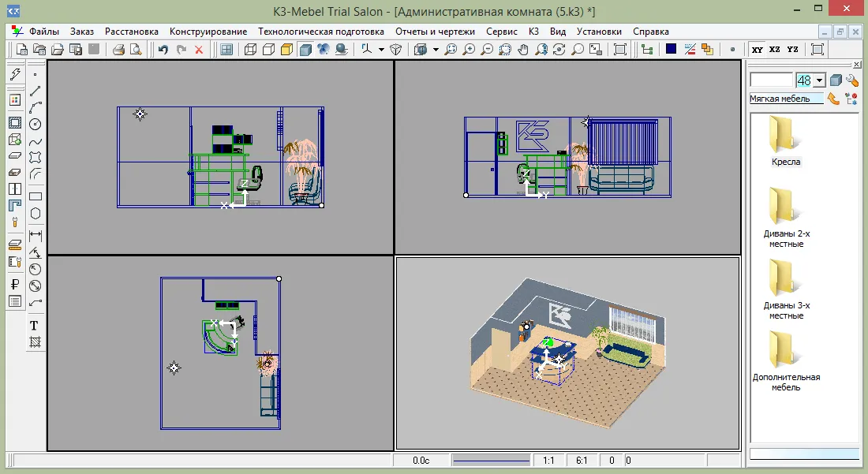Open the Кресла folder
This screenshot has width=868, height=474.
point(786,140)
